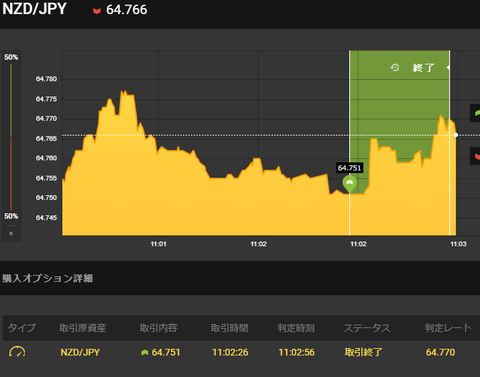This screenshot has height=377, width=480.
Task: Click the 64.780 price axis label
Action: tap(46, 79)
